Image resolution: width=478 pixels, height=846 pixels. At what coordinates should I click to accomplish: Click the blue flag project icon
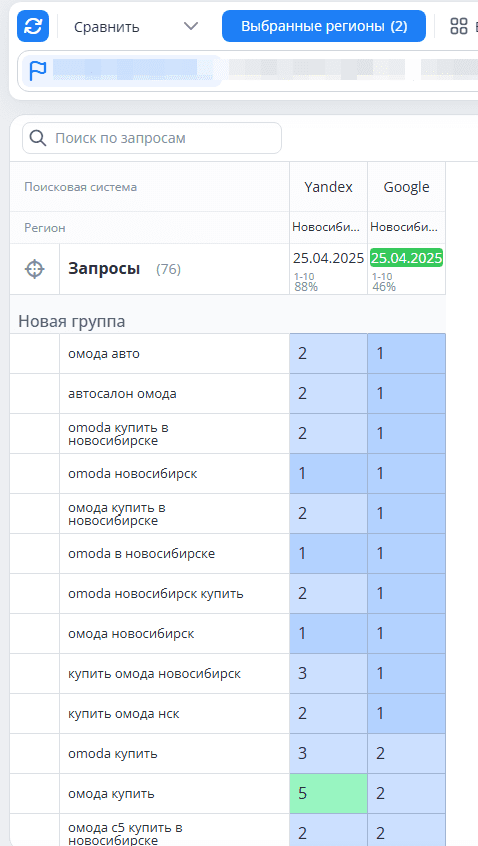[38, 71]
